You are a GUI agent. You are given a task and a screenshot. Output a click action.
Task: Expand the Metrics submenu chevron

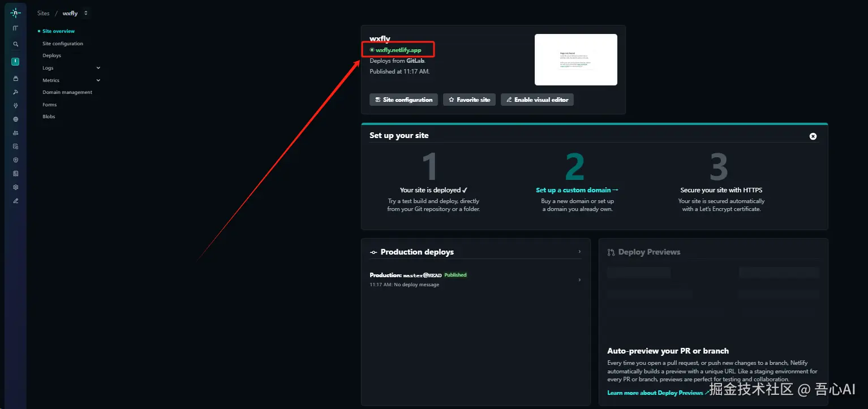98,80
